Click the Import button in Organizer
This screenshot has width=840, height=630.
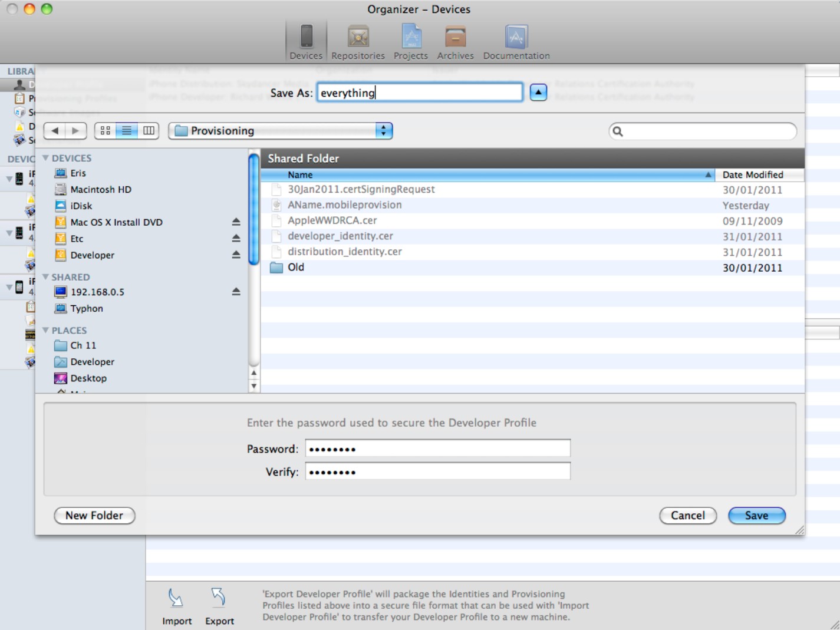click(177, 607)
